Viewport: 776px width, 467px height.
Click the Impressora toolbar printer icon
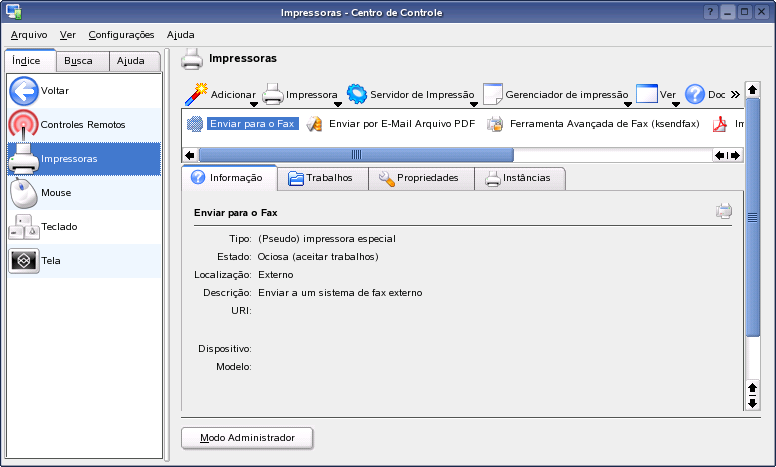273,94
